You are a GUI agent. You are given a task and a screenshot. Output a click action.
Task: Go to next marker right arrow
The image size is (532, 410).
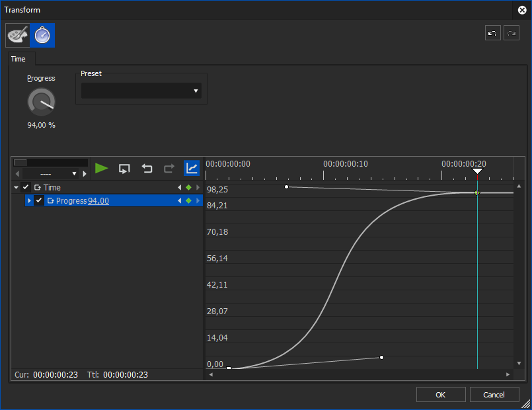(x=85, y=174)
